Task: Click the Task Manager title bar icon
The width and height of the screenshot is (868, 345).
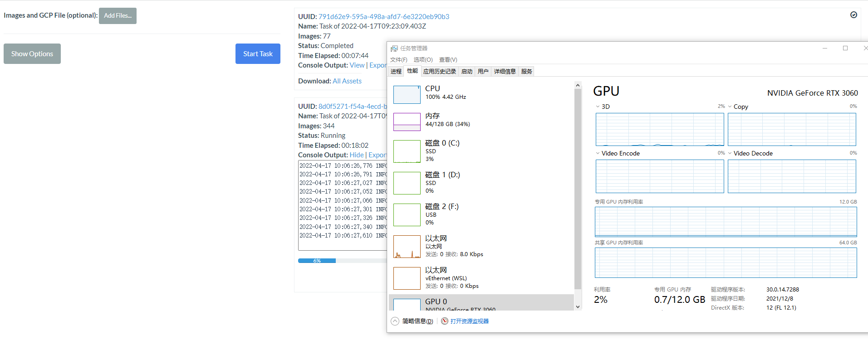Action: 394,49
